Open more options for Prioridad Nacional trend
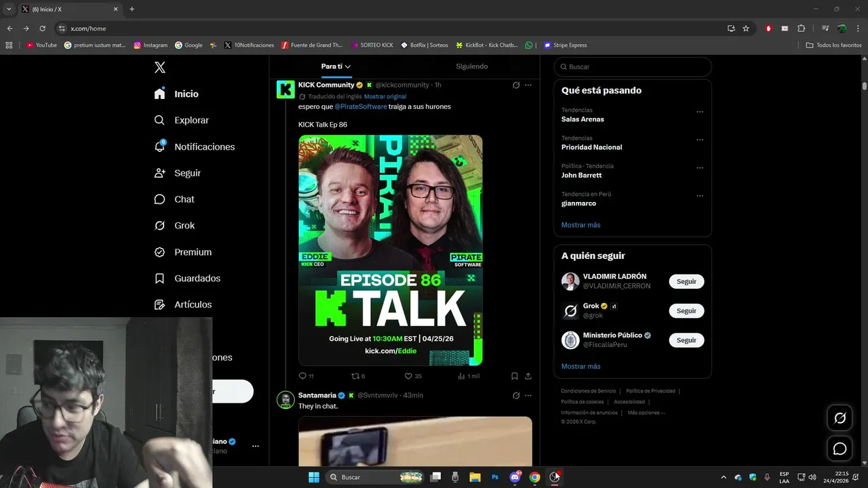Screen dimensions: 868x488 point(700,140)
